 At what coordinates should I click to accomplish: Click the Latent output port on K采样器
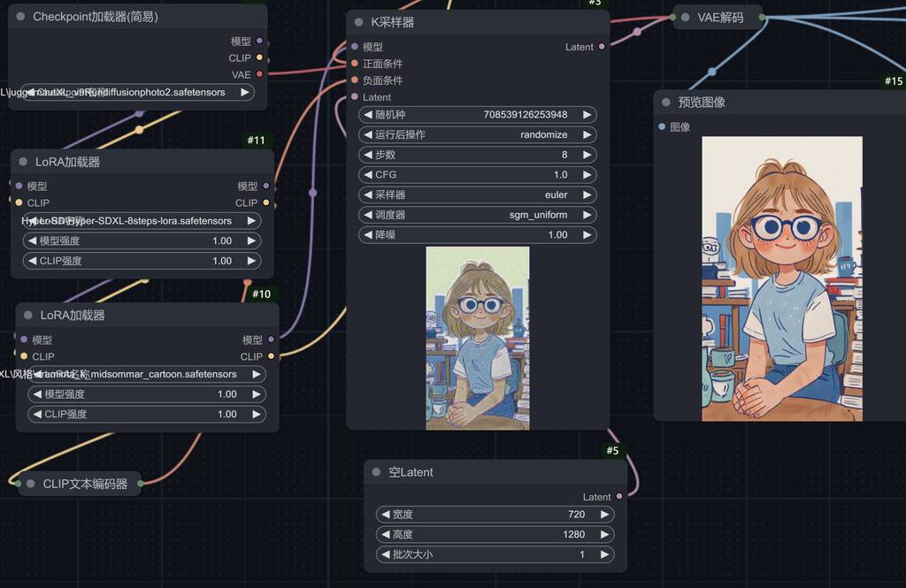click(603, 47)
